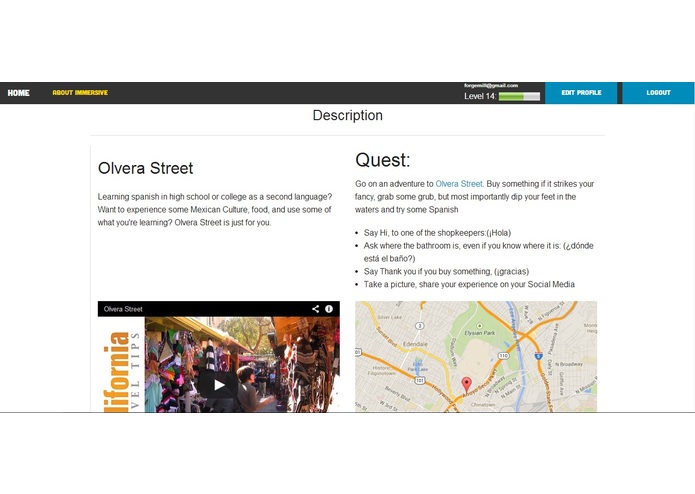
Task: Click the 'Say Thank you if you buy something' item
Action: (x=446, y=271)
